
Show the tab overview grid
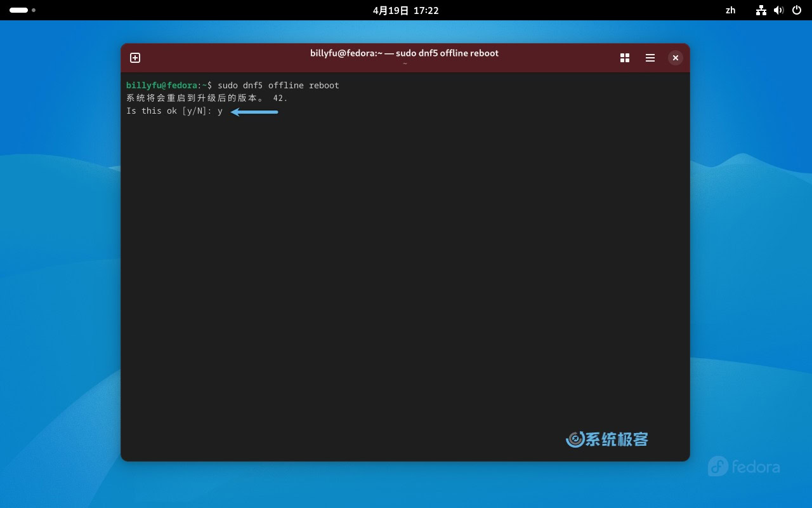pos(625,58)
